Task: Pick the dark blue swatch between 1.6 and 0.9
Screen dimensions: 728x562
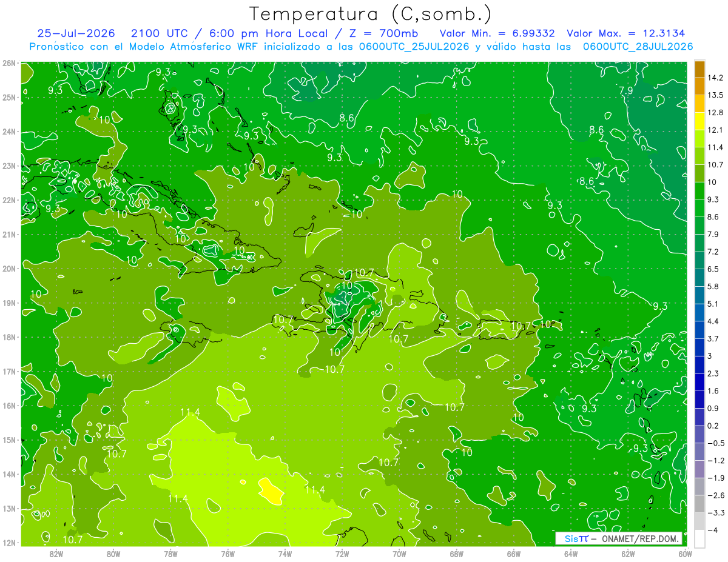Action: pos(699,400)
